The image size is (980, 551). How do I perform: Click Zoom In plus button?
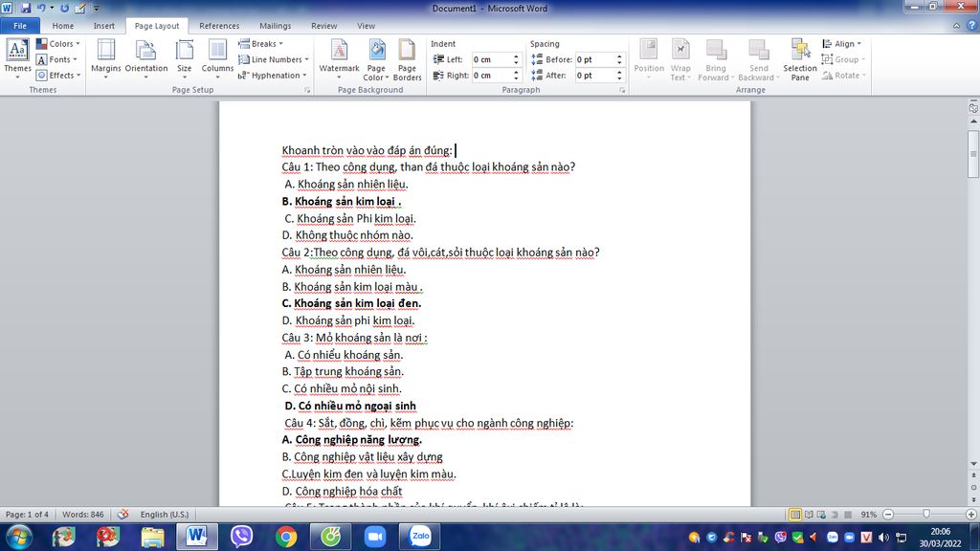click(x=970, y=515)
